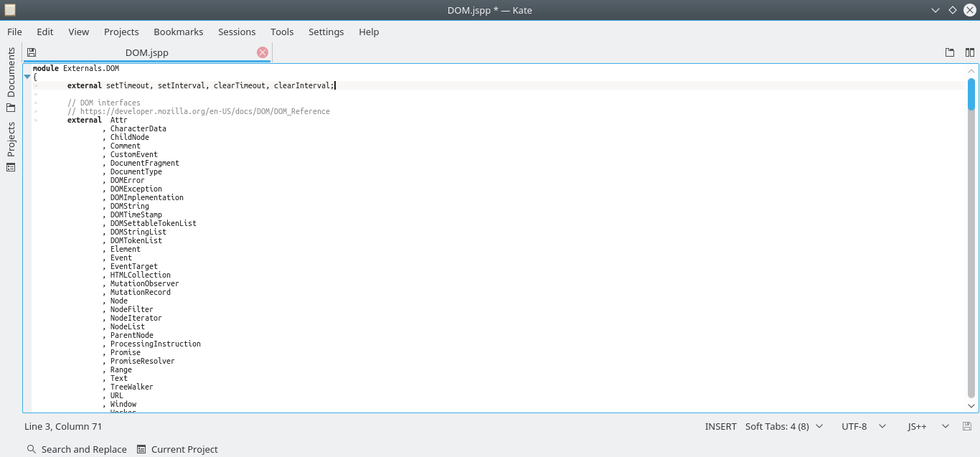Image resolution: width=980 pixels, height=457 pixels.
Task: Open the Bookmarks menu
Action: point(179,32)
